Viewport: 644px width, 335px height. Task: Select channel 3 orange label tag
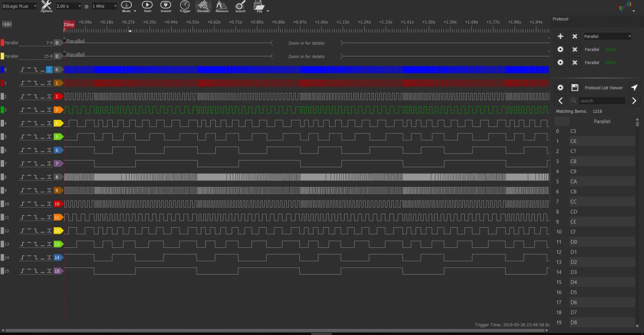[x=58, y=110]
